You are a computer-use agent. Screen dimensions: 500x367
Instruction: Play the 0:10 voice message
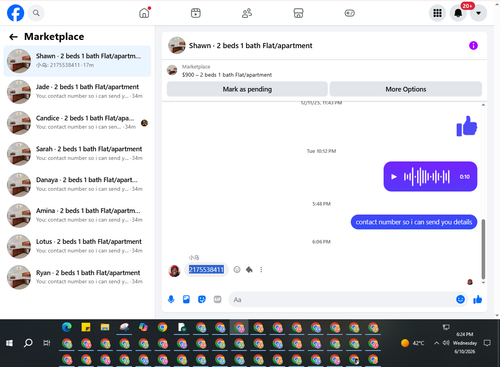tap(394, 177)
